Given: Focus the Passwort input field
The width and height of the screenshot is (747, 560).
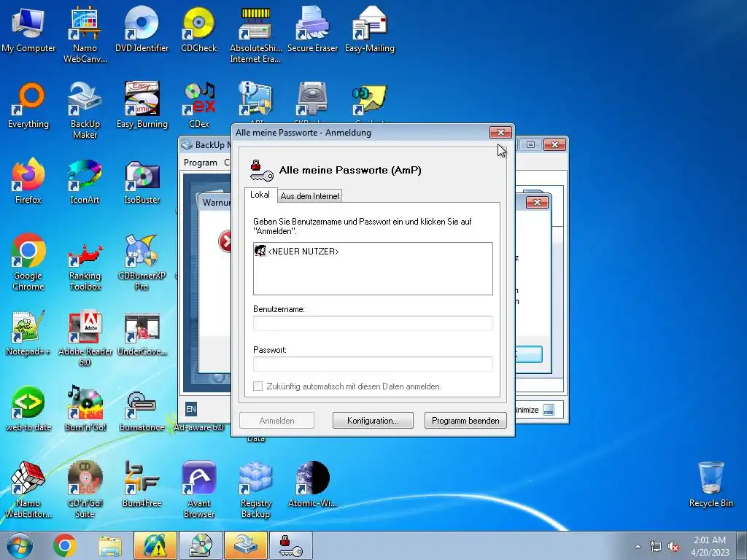Looking at the screenshot, I should point(373,364).
